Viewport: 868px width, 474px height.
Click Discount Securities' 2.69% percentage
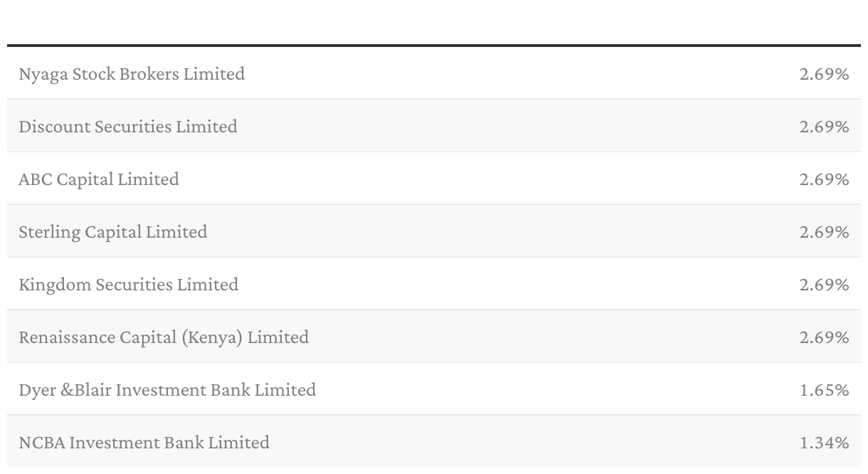tap(824, 127)
